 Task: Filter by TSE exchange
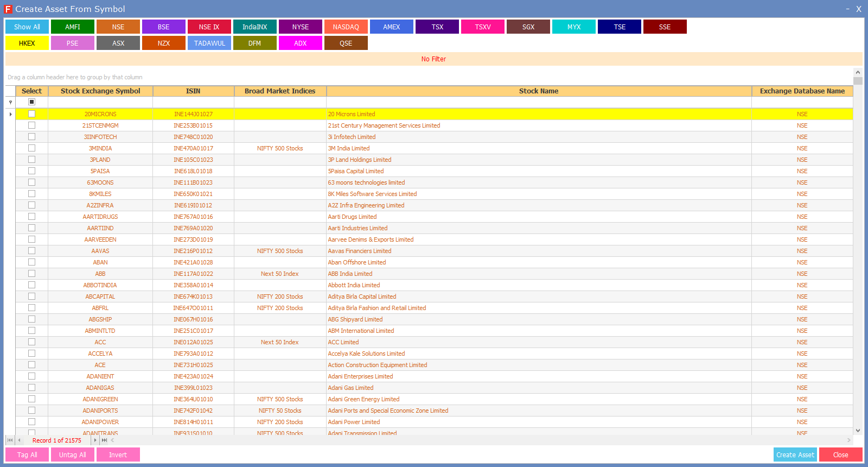pyautogui.click(x=620, y=27)
